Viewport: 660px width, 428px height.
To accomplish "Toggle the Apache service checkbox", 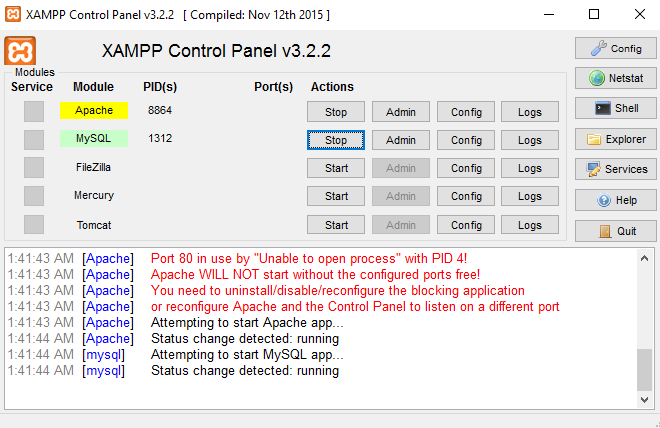I will click(x=34, y=112).
